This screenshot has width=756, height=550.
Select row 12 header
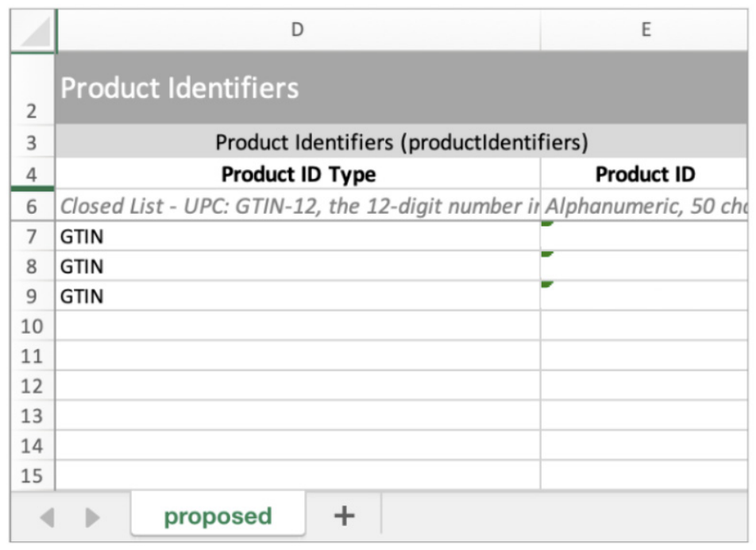click(33, 386)
